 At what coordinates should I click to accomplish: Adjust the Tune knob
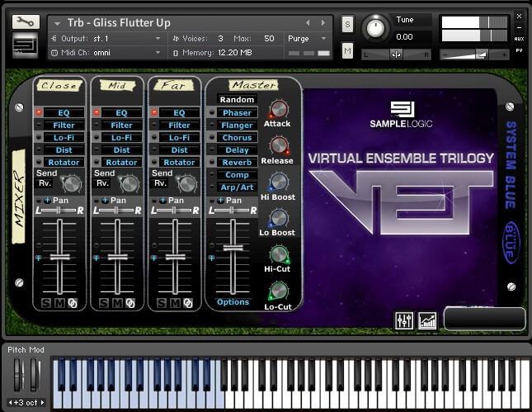(x=375, y=28)
